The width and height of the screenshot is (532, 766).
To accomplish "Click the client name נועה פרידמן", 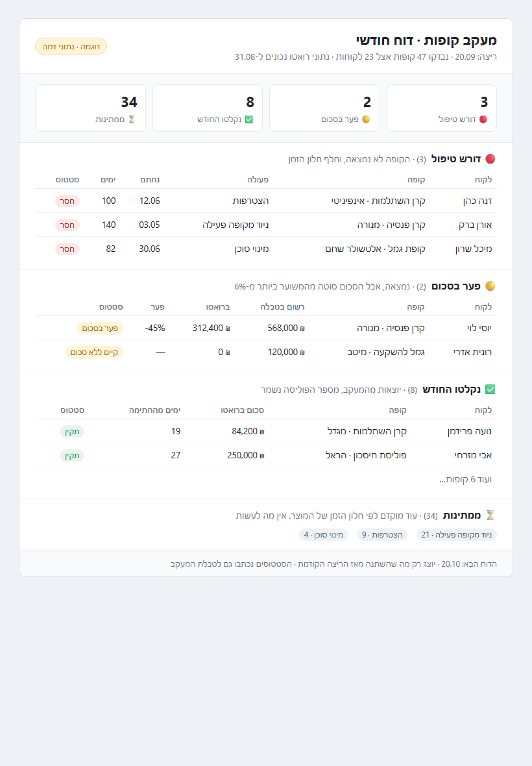I will [470, 432].
